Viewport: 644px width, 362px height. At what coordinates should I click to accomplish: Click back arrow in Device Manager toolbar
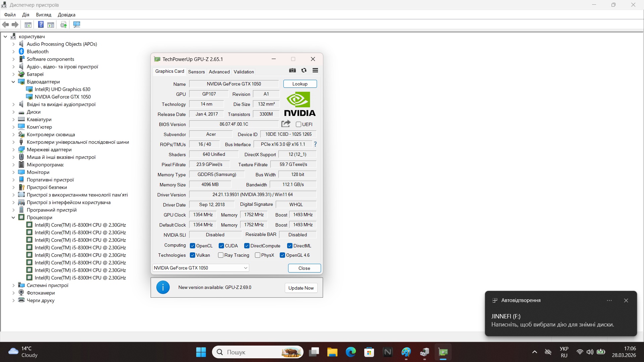click(5, 24)
